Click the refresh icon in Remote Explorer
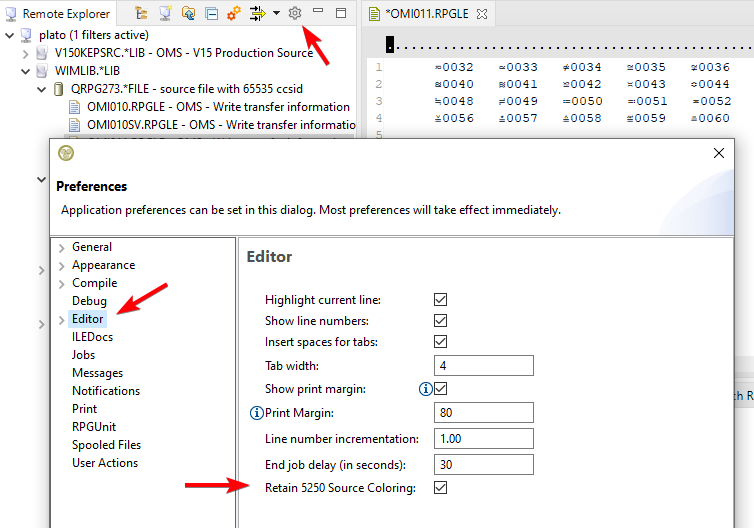This screenshot has height=528, width=754. click(187, 13)
